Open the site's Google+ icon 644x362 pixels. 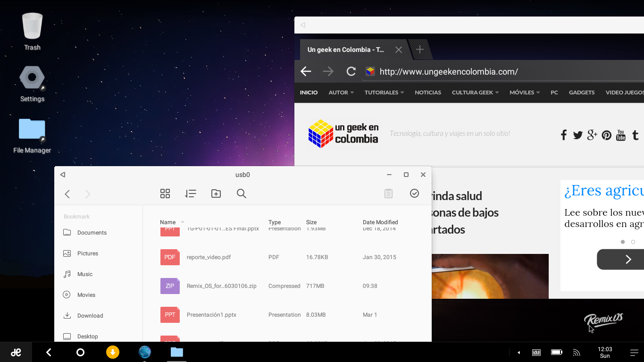(592, 135)
